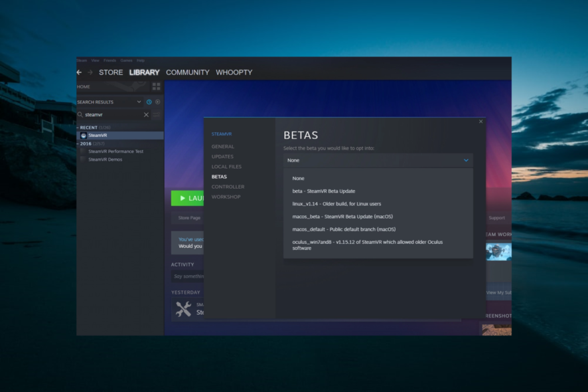Expand the SEARCH RESULTS dropdown
The image size is (588, 392).
[139, 102]
